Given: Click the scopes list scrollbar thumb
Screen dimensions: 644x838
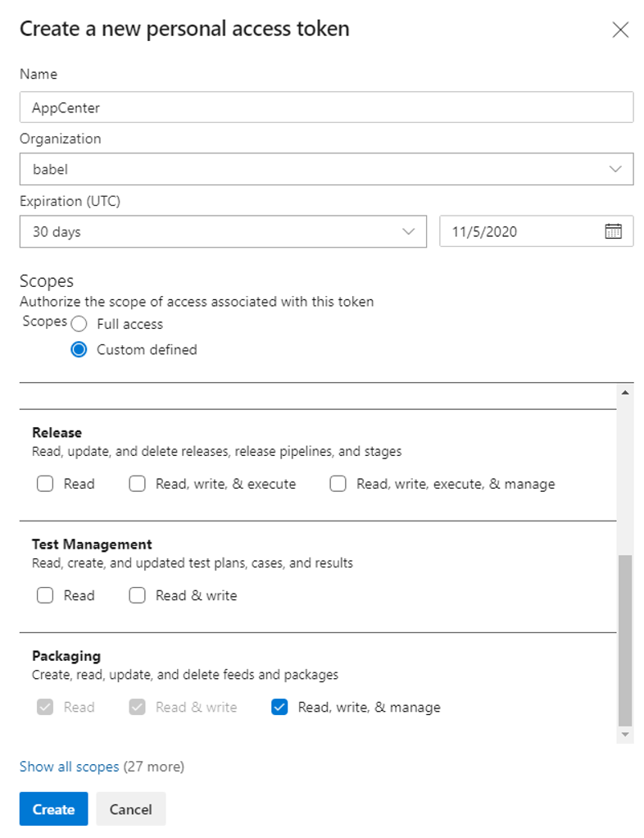Looking at the screenshot, I should (625, 640).
